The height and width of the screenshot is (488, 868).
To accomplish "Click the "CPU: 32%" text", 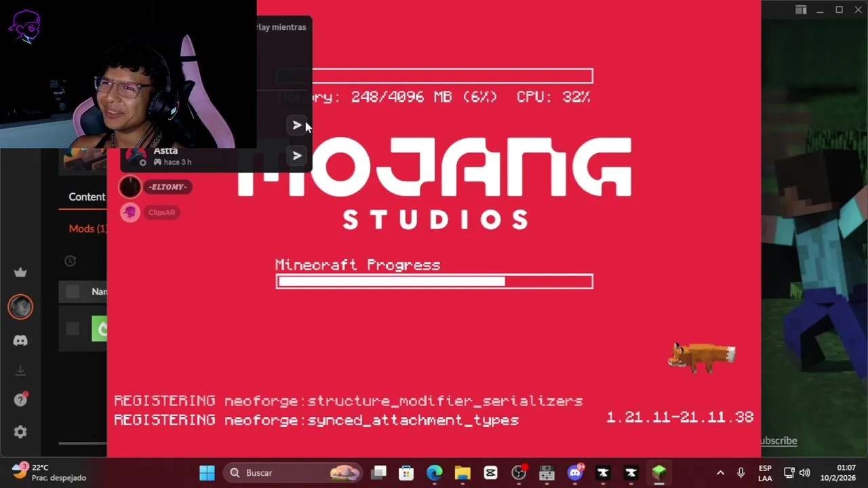I will point(553,97).
